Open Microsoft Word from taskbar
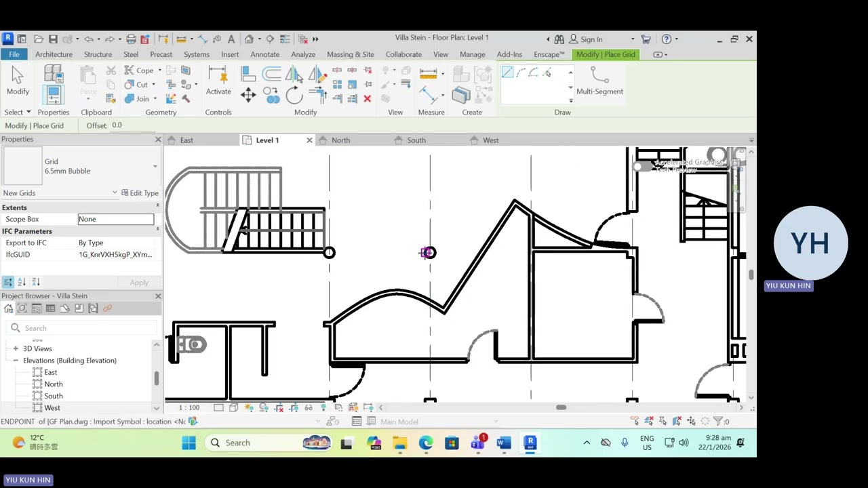 [504, 443]
